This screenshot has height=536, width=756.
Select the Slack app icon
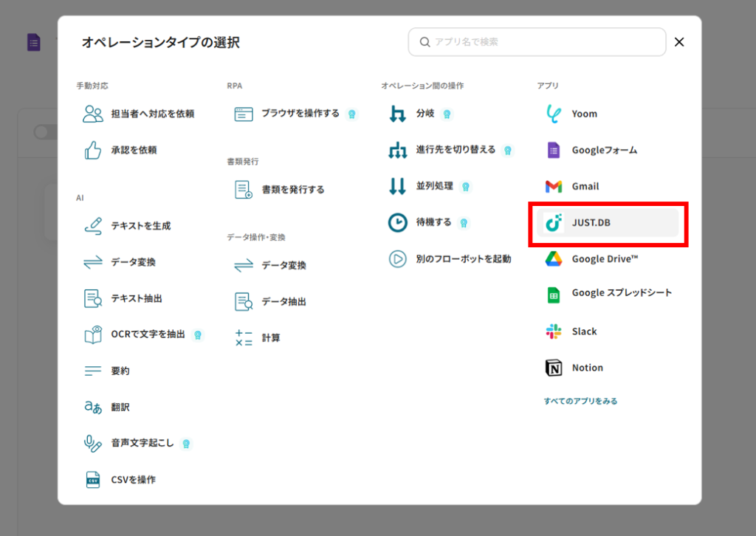pos(553,331)
